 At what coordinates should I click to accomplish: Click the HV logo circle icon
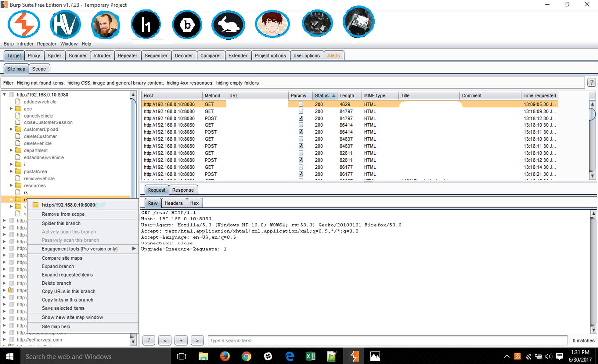(65, 24)
